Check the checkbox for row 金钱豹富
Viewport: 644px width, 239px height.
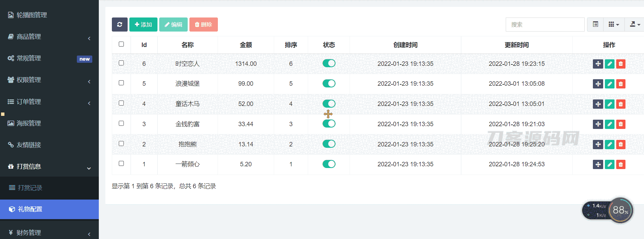tap(121, 123)
